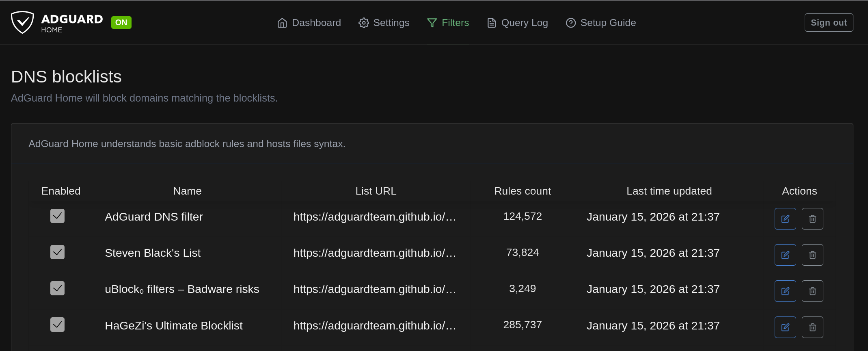Click the HaGeZi's Ultimate Blocklist update date
Screen dimensions: 868x351
tap(653, 326)
